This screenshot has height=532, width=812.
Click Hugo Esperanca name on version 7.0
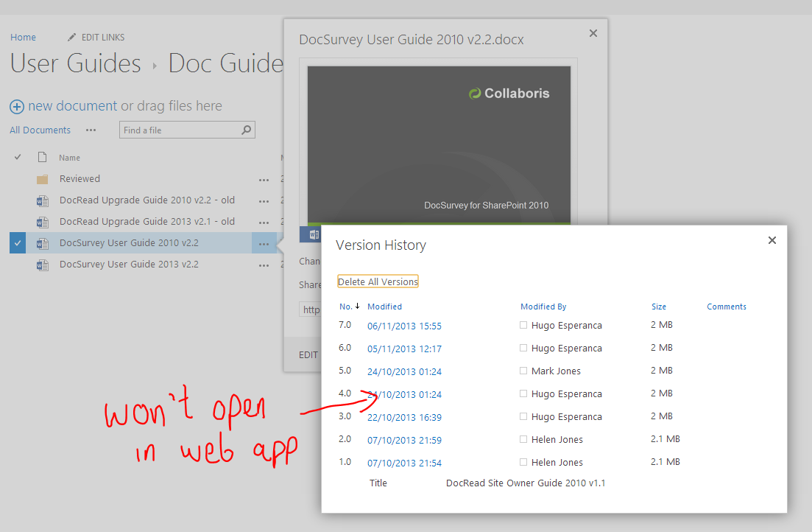pos(567,326)
